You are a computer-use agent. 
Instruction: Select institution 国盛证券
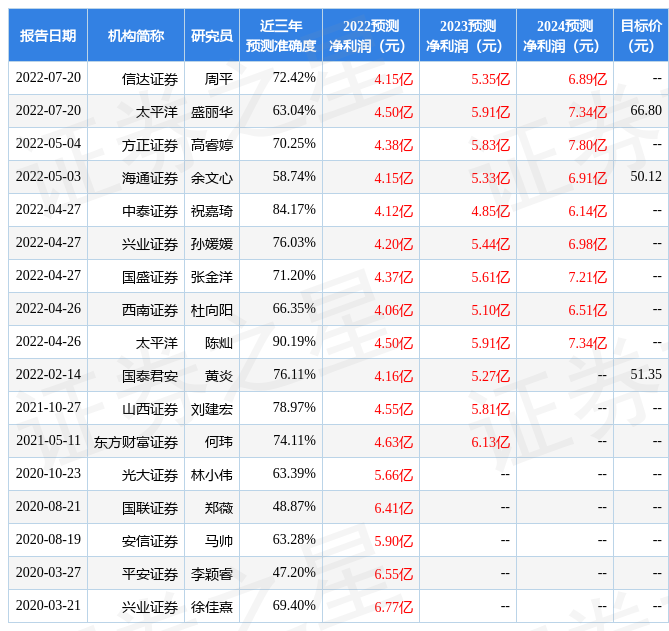pyautogui.click(x=150, y=277)
